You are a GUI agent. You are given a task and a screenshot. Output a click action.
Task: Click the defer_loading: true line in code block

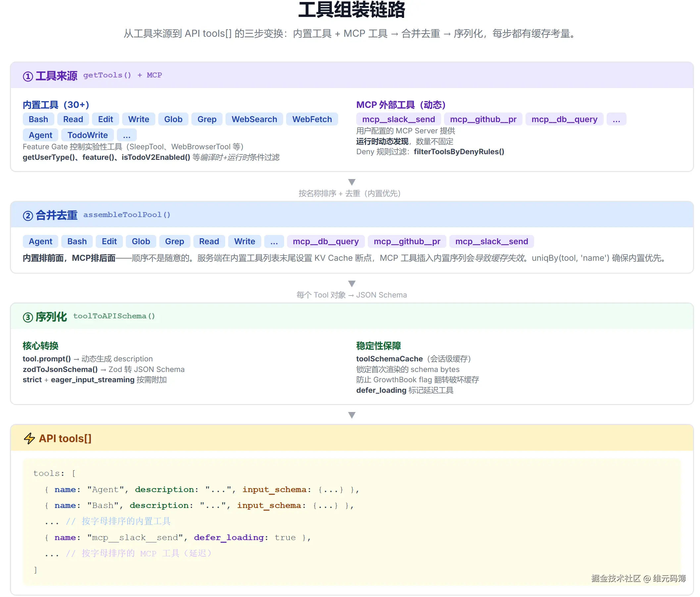[178, 537]
